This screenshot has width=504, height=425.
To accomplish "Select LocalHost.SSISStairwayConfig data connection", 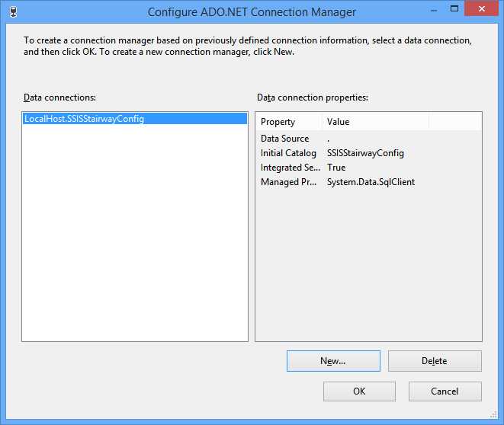I will [x=135, y=119].
